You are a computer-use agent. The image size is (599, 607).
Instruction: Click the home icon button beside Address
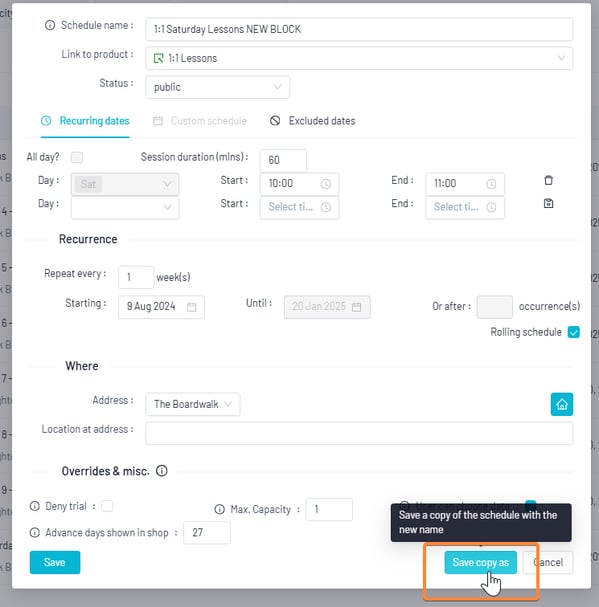pyautogui.click(x=562, y=405)
